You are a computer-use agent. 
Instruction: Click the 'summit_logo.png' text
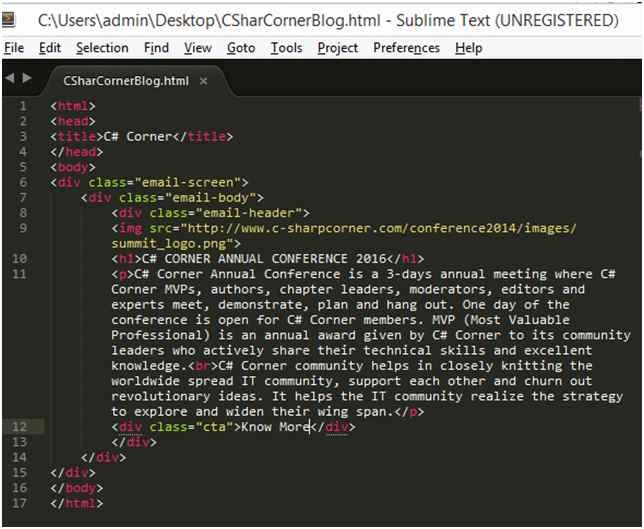168,244
